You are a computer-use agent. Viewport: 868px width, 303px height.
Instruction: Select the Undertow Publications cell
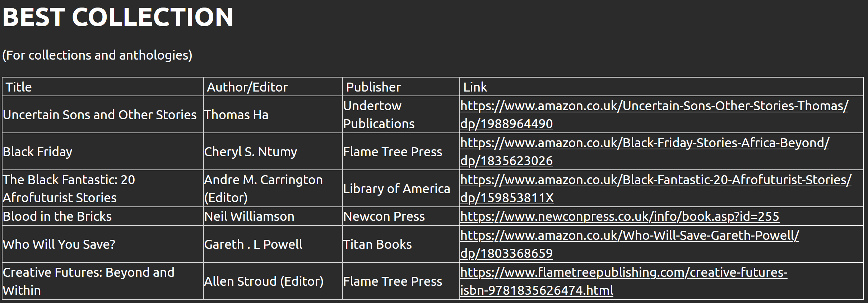(379, 115)
